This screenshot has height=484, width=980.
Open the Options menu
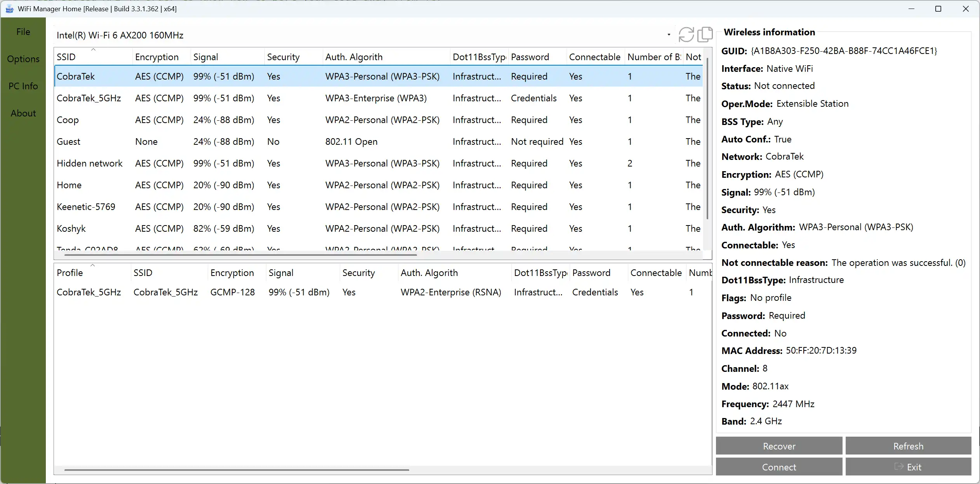click(23, 59)
